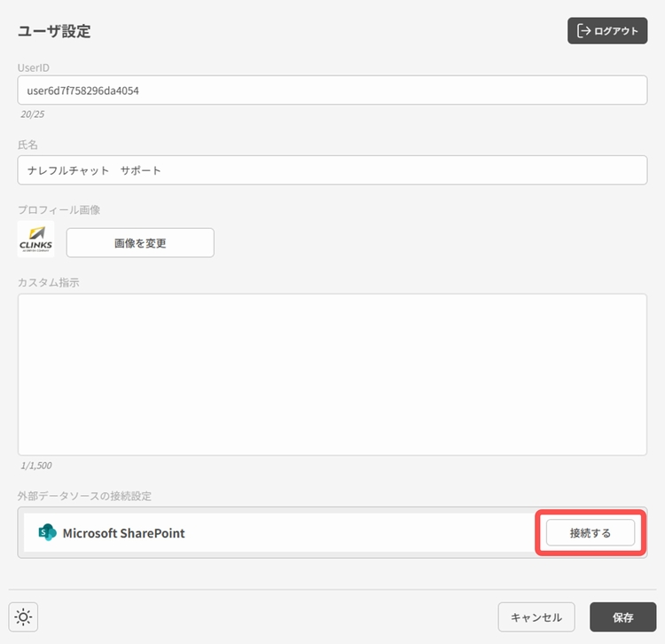Click the logout arrow icon
The image size is (665, 644).
click(x=583, y=31)
